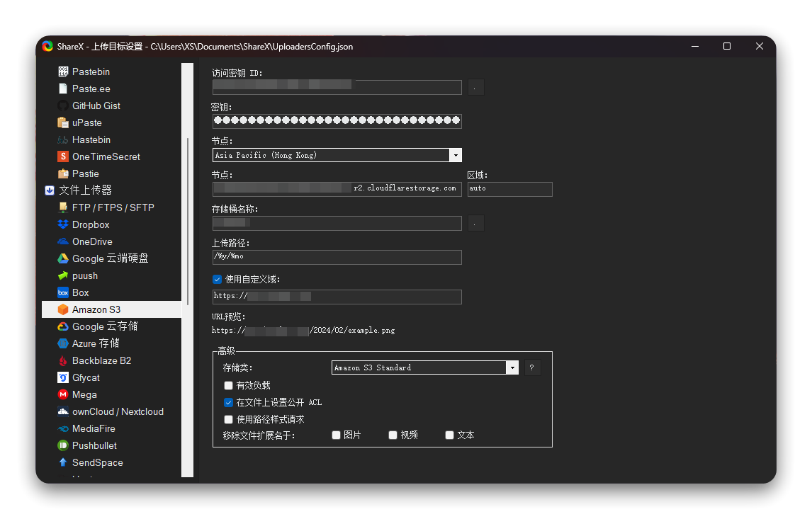Select the Pastebin uploader icon
Viewport: 812px width, 519px height.
click(63, 72)
